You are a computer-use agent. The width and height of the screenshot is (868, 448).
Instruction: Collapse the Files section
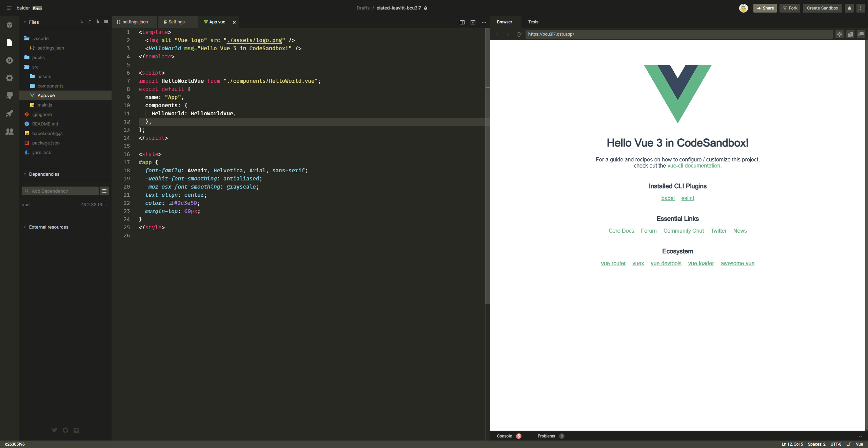[x=25, y=22]
